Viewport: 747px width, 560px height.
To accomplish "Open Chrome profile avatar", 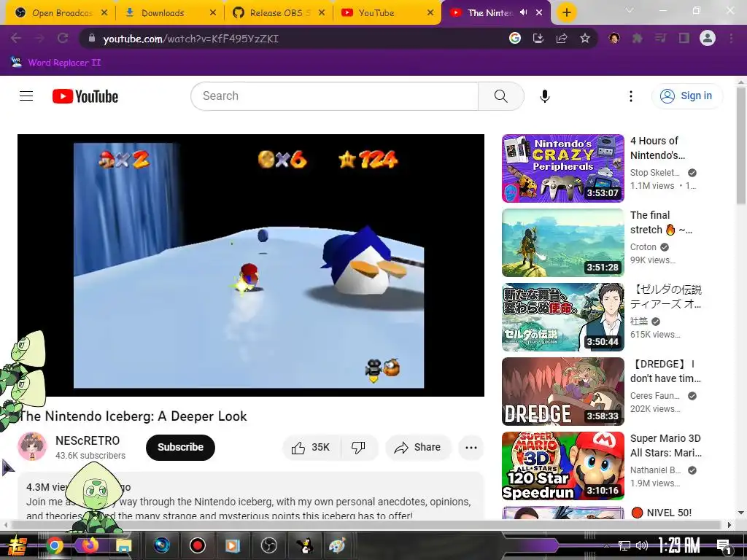I will click(708, 38).
